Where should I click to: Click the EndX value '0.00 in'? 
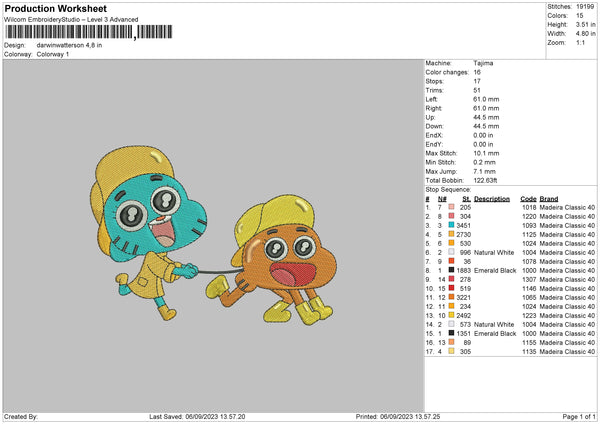click(483, 135)
